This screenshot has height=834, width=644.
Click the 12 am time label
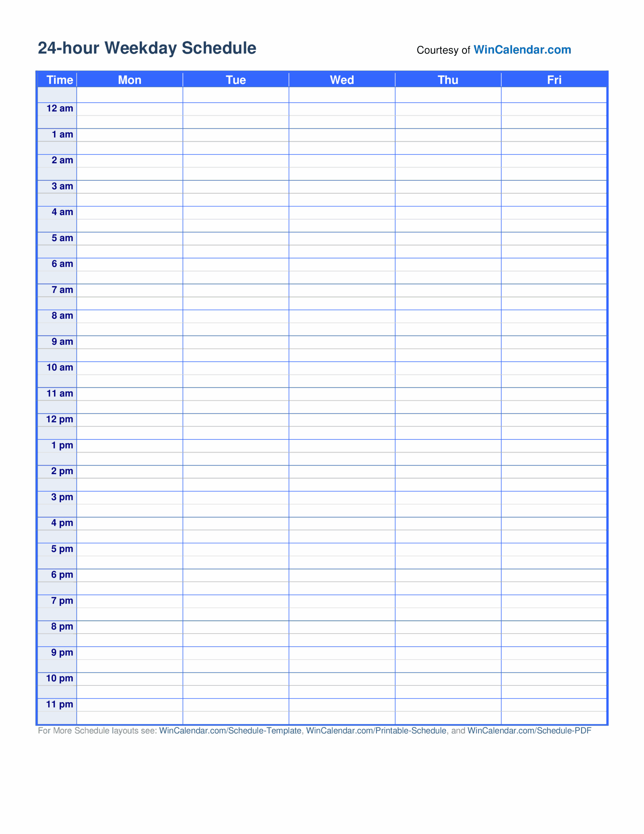click(60, 108)
